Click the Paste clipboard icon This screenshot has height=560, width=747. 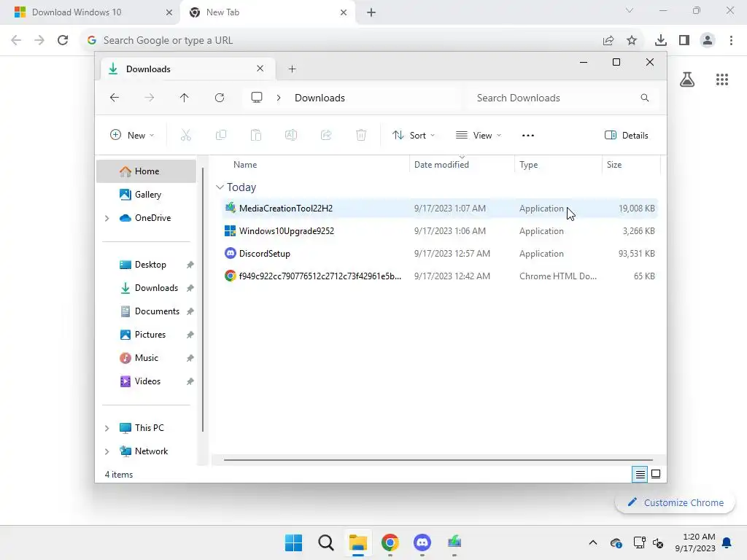click(256, 135)
